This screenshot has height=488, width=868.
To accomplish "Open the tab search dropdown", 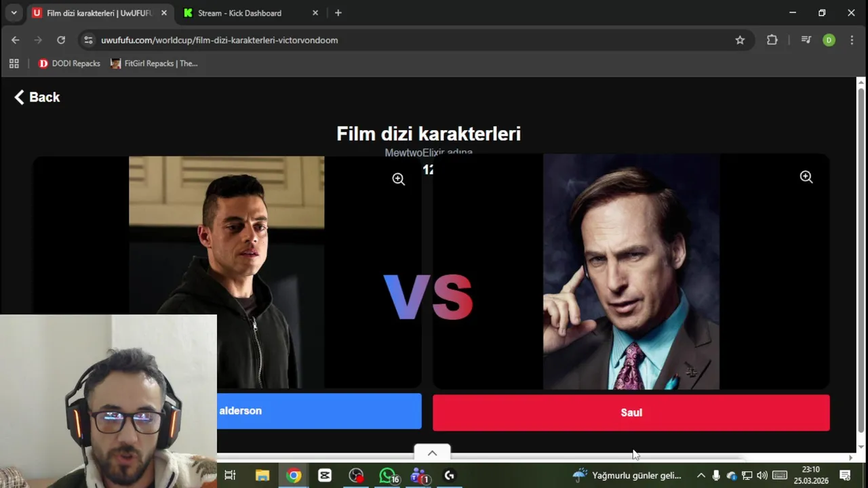I will coord(14,13).
